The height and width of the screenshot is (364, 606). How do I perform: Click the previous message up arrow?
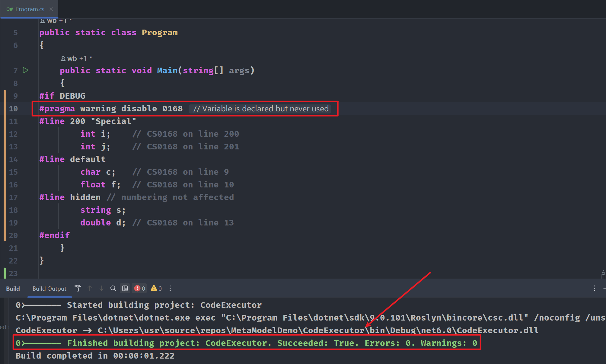(90, 289)
